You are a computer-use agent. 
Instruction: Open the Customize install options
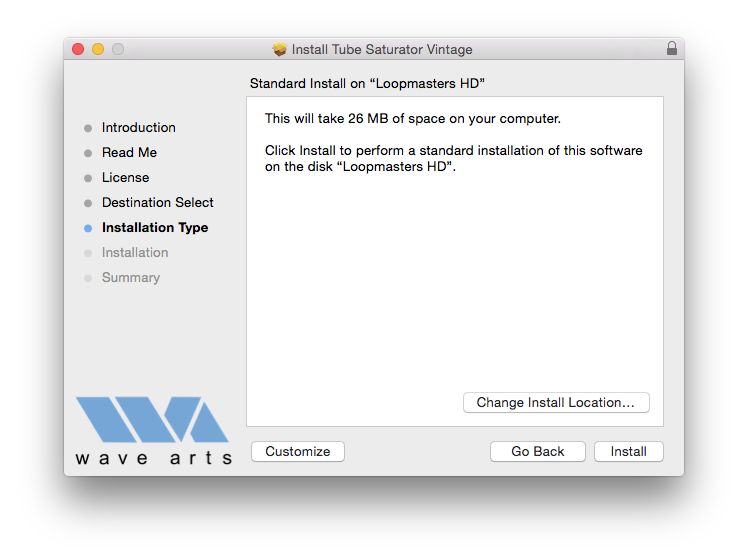[298, 451]
